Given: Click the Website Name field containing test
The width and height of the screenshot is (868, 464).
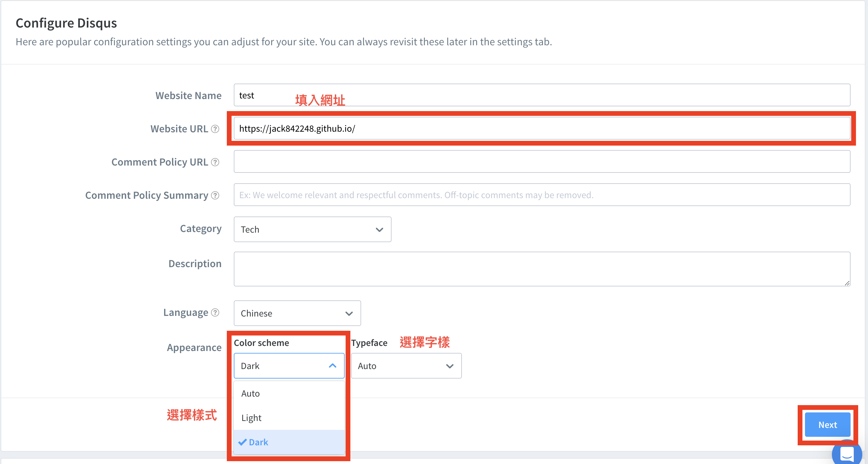Looking at the screenshot, I should pyautogui.click(x=542, y=95).
